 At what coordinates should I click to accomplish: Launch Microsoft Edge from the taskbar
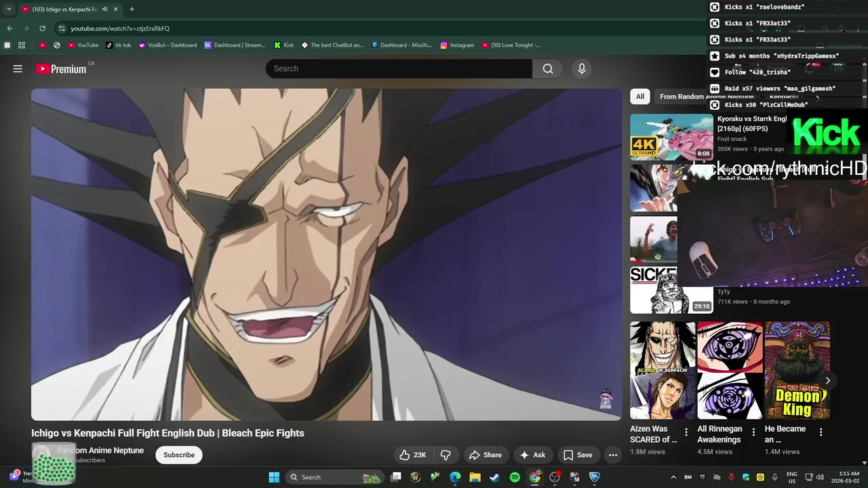455,477
